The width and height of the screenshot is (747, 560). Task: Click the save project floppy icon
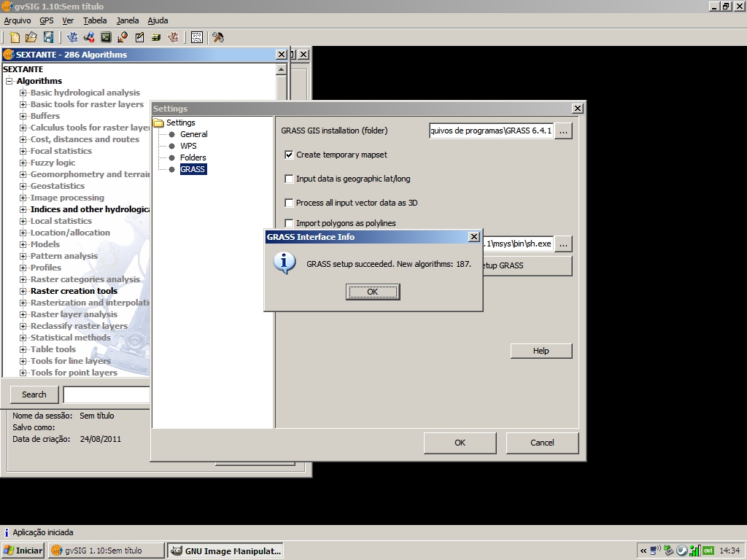[48, 37]
